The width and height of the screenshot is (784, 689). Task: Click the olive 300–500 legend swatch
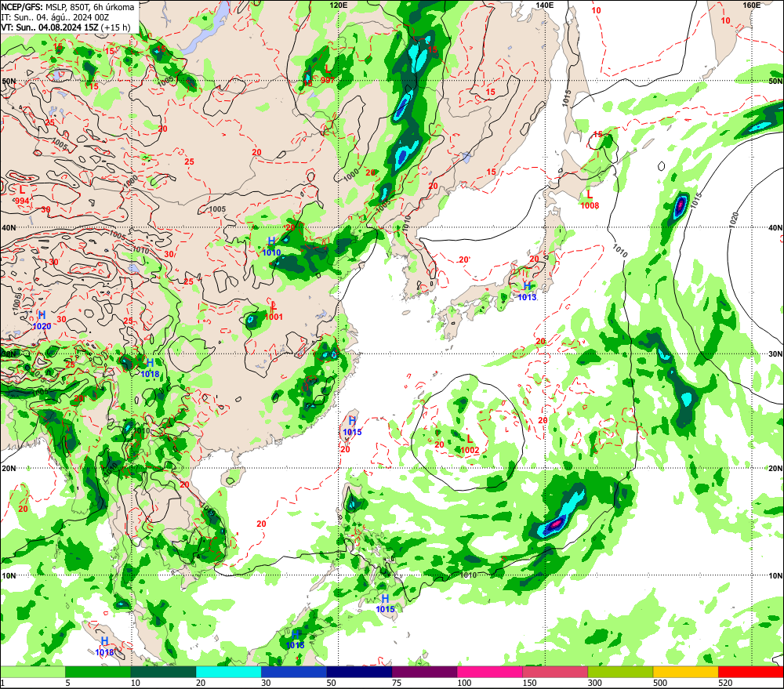point(620,672)
